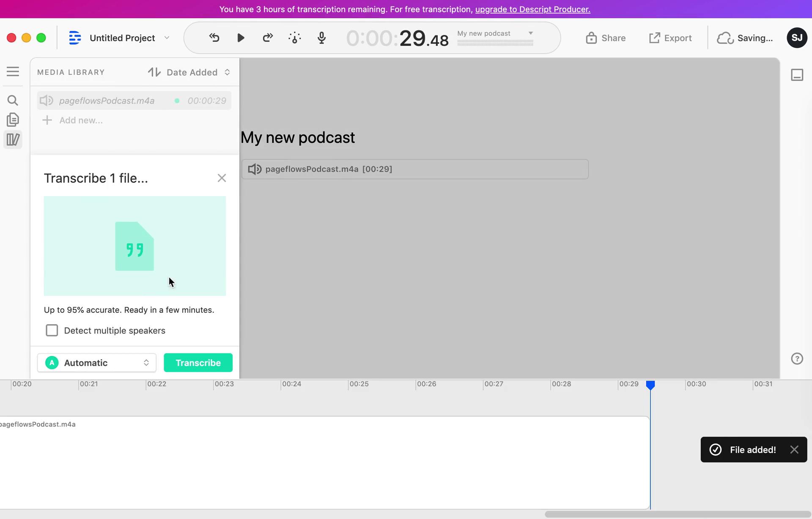
Task: Click the Transcribe button
Action: coord(198,362)
